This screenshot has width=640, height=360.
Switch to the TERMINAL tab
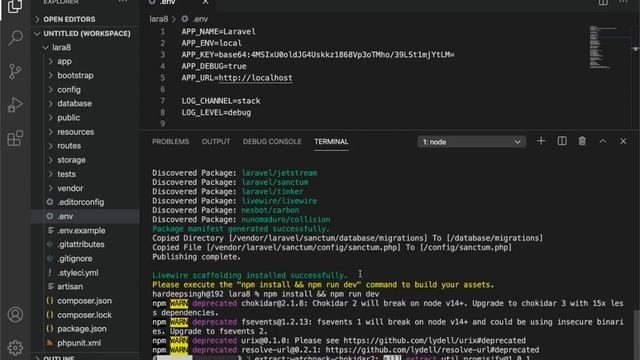click(331, 142)
